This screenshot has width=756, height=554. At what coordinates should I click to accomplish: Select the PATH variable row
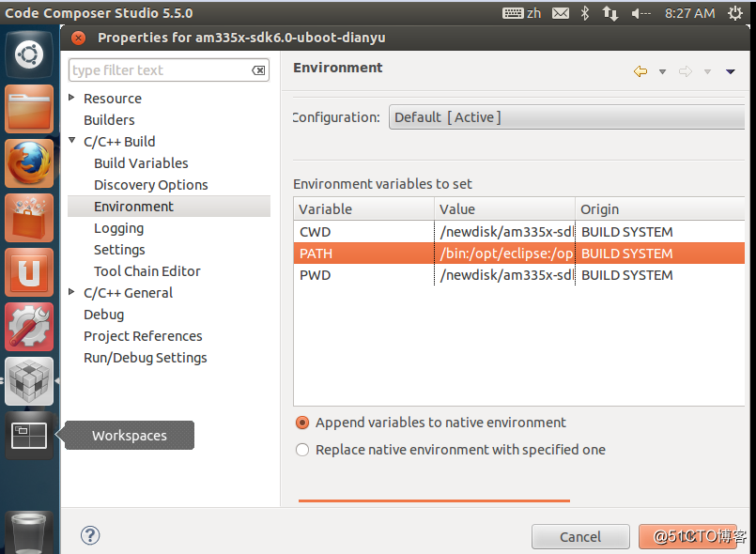(519, 254)
